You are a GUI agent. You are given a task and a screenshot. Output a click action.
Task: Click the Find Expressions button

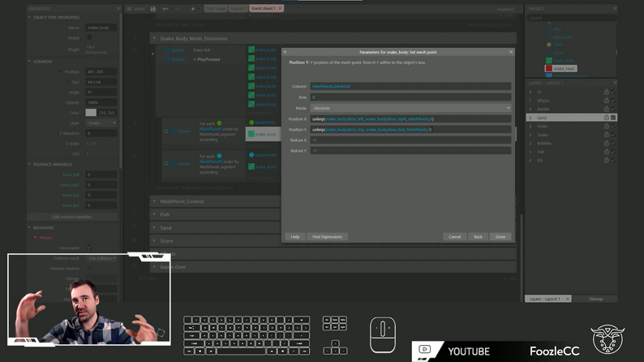click(327, 237)
